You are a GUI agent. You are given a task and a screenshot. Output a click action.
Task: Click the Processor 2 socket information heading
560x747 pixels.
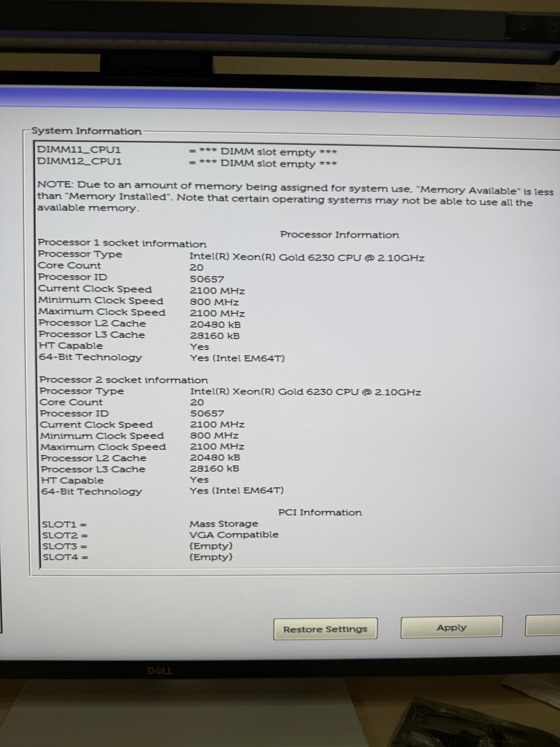124,380
